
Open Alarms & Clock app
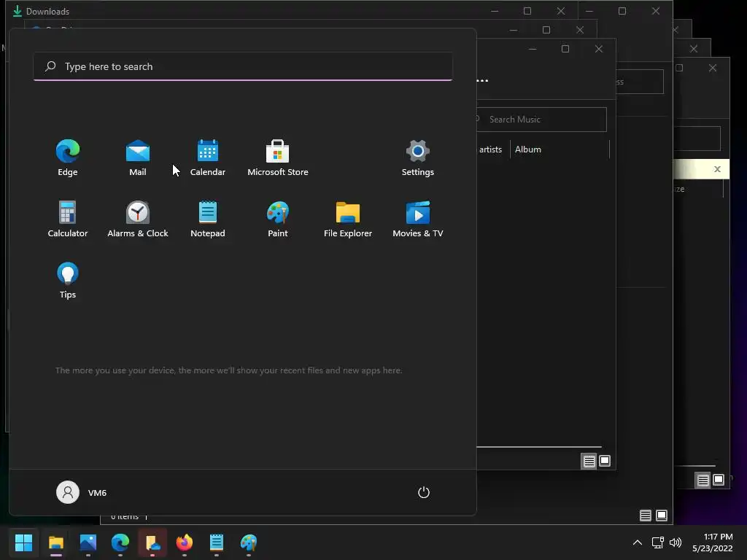coord(138,219)
